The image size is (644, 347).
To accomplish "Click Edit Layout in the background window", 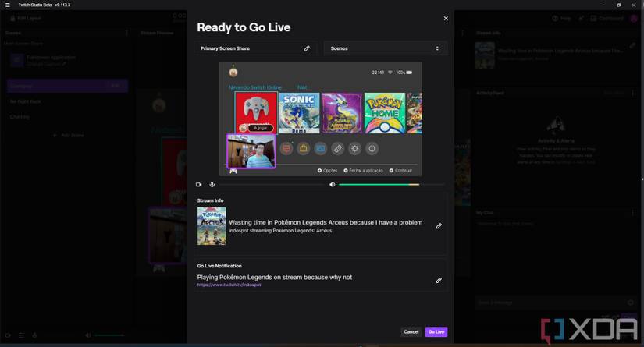I will pos(26,19).
